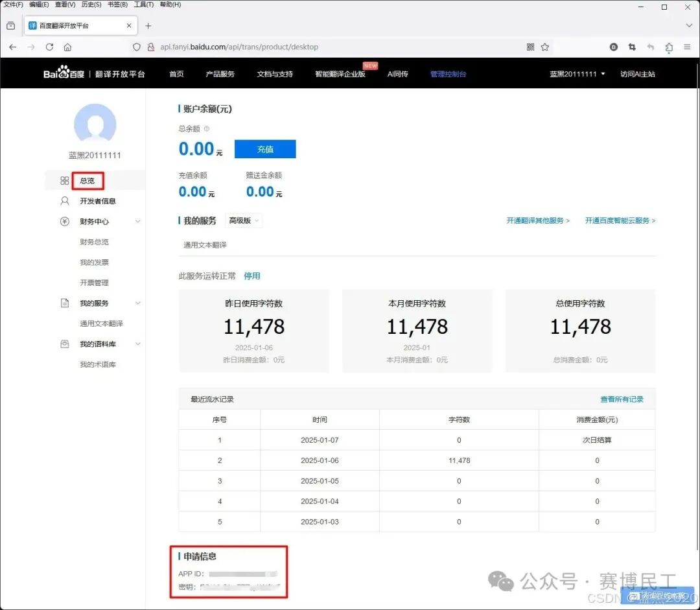The width and height of the screenshot is (700, 610).
Task: Open the 工具(T) menu
Action: pyautogui.click(x=143, y=5)
